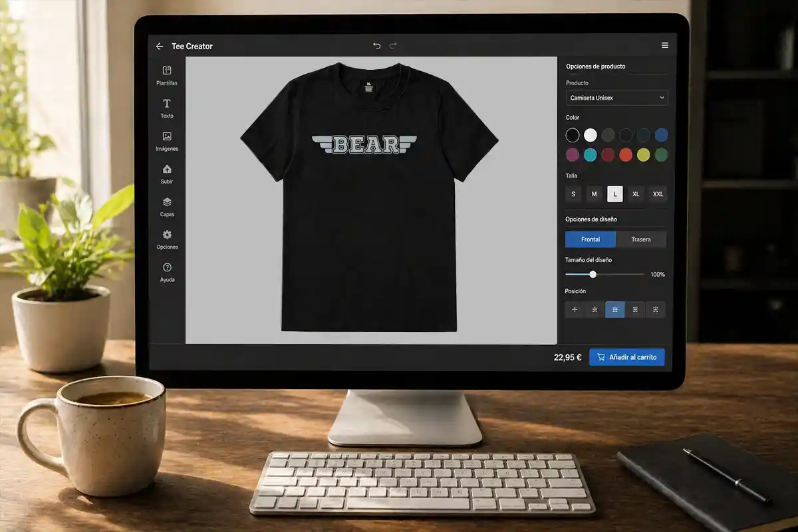Click the Tamaño del diseño slider handle
The width and height of the screenshot is (798, 532).
point(593,274)
